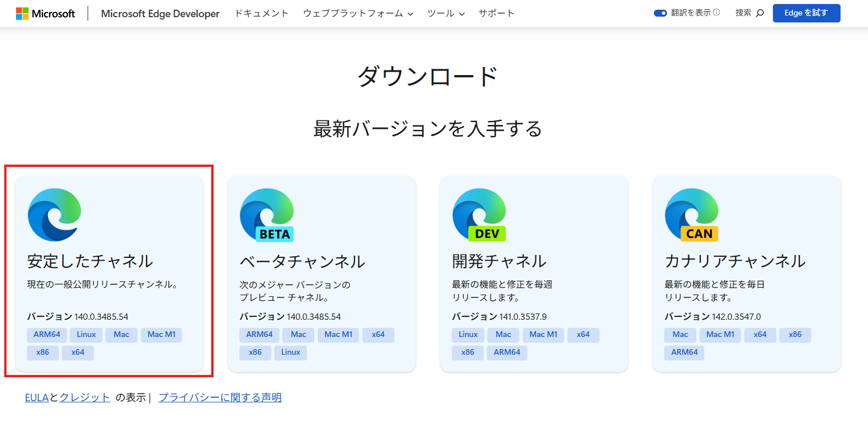Viewport: 868px width, 431px height.
Task: Select x64 under 安定したチャネル
Action: point(78,352)
